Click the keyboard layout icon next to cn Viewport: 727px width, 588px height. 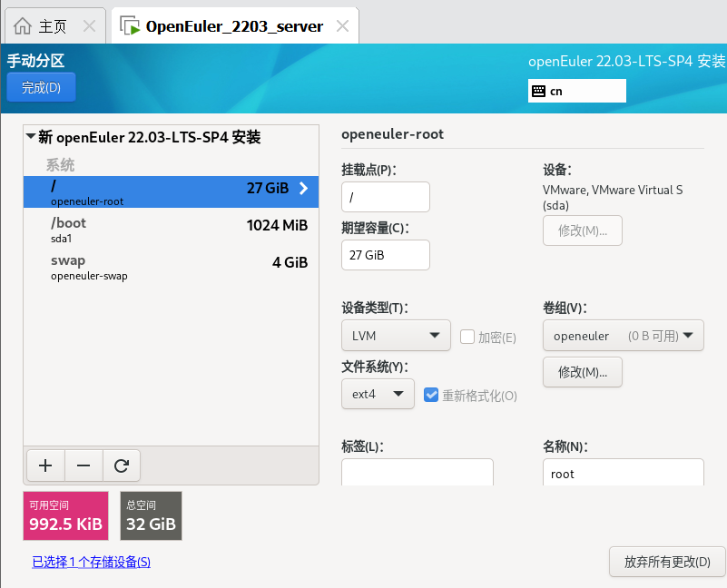pyautogui.click(x=538, y=91)
